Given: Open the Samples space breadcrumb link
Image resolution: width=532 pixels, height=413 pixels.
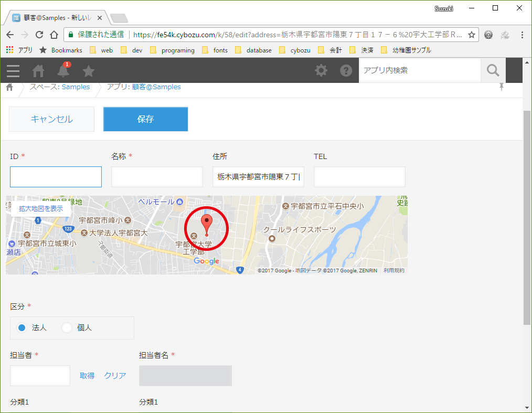Looking at the screenshot, I should pyautogui.click(x=76, y=87).
